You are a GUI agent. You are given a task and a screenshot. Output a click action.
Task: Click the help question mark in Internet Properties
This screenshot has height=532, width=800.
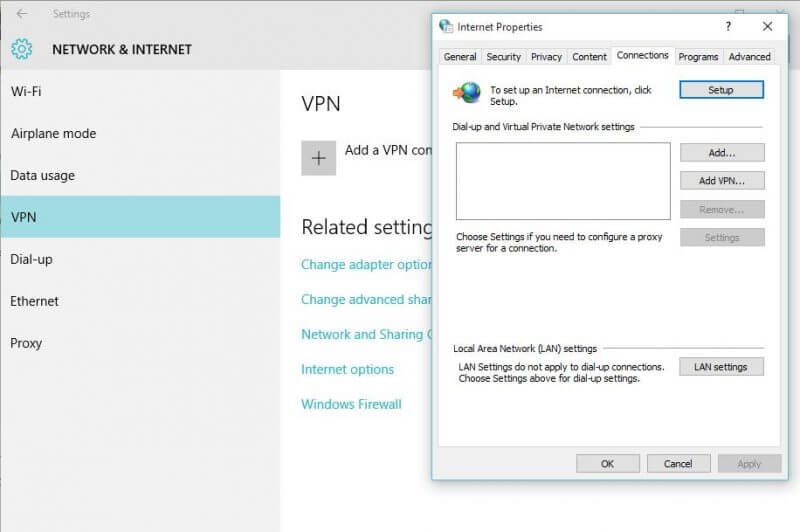728,27
